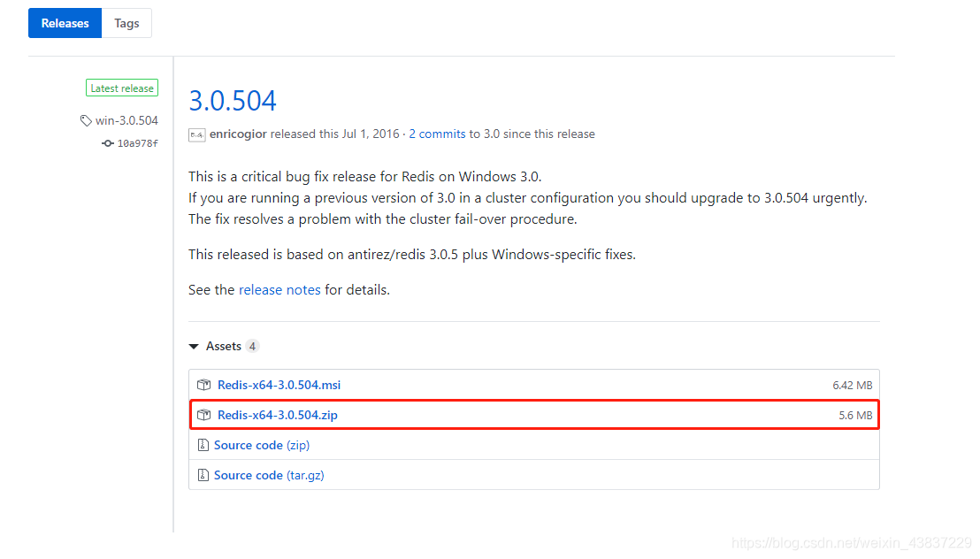The height and width of the screenshot is (559, 980).
Task: Click the commit icon beside 10a978f
Action: point(108,143)
